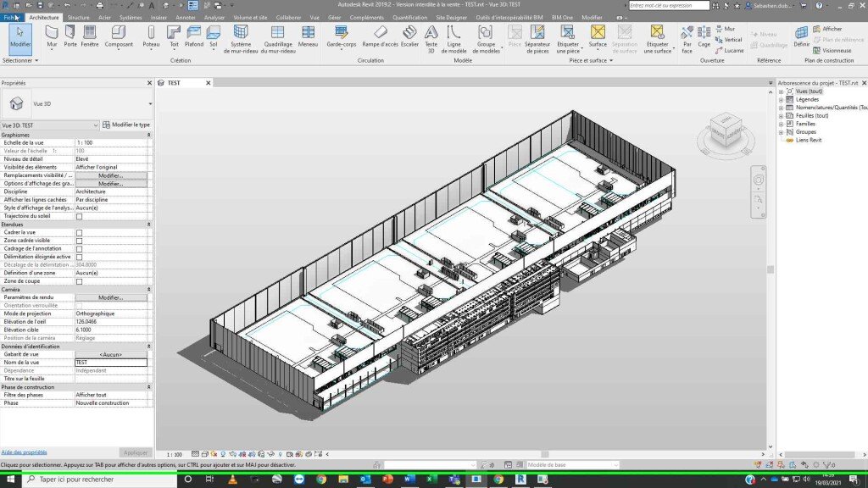This screenshot has width=868, height=488.
Task: Select the Surface tool
Action: pos(598,37)
